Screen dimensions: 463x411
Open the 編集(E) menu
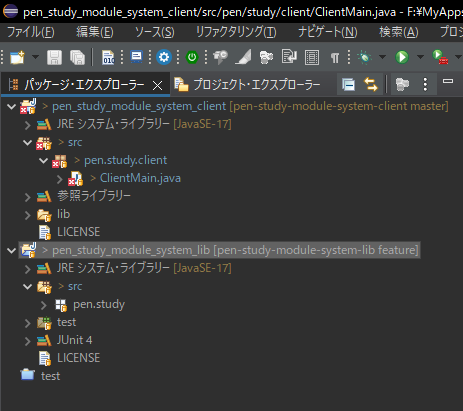95,32
